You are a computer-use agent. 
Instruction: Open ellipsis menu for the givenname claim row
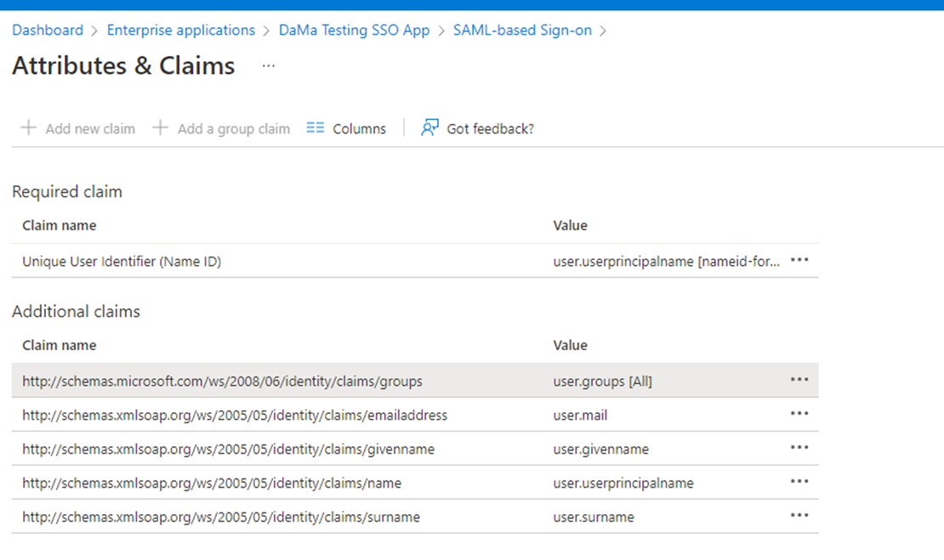coord(799,448)
